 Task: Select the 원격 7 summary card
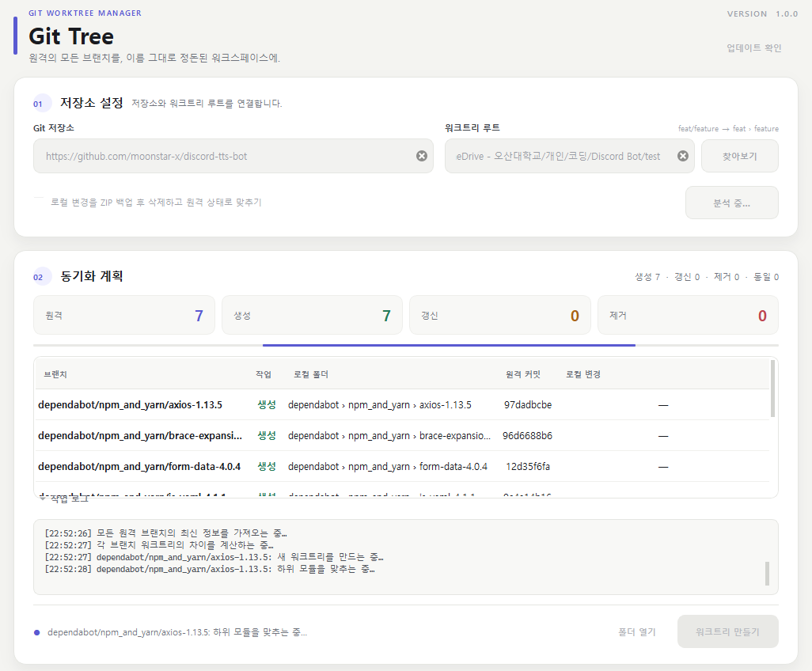[123, 315]
